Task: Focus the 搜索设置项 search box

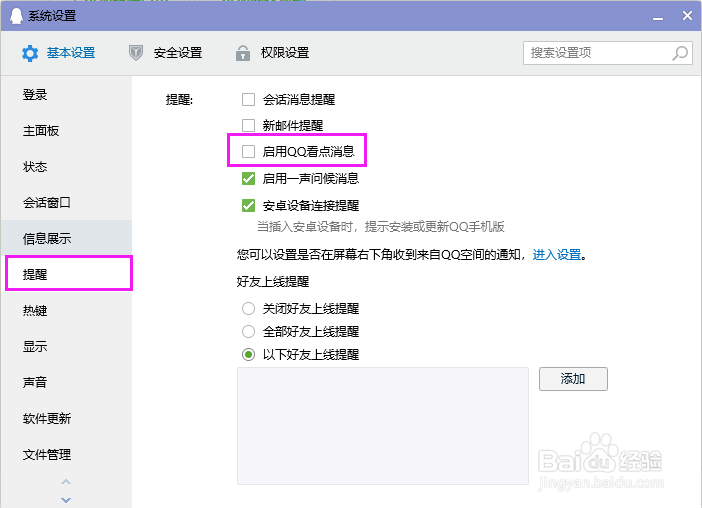Action: (x=608, y=53)
